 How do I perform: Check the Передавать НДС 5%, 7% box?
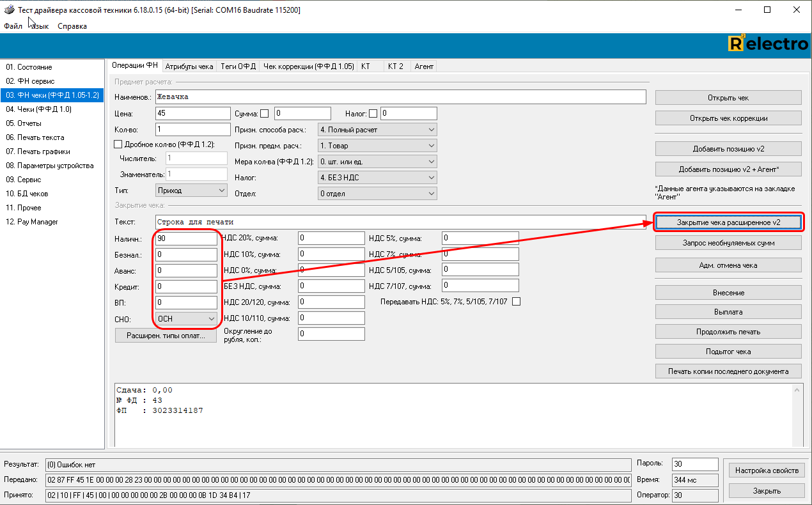pyautogui.click(x=516, y=302)
